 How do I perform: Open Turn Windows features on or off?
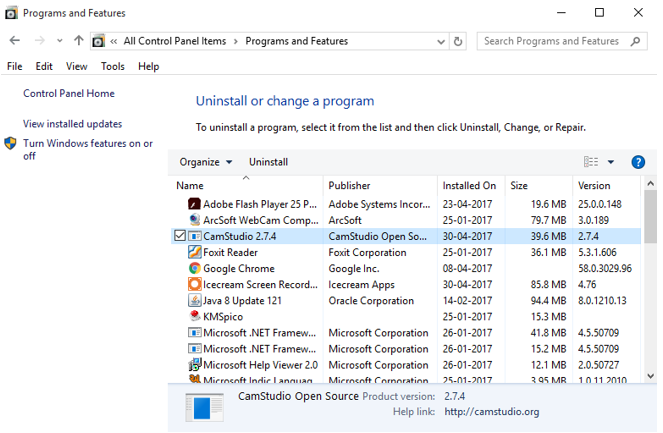pyautogui.click(x=88, y=150)
